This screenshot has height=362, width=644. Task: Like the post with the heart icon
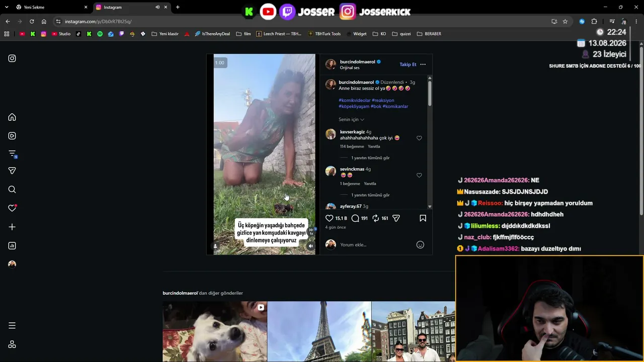pos(329,218)
